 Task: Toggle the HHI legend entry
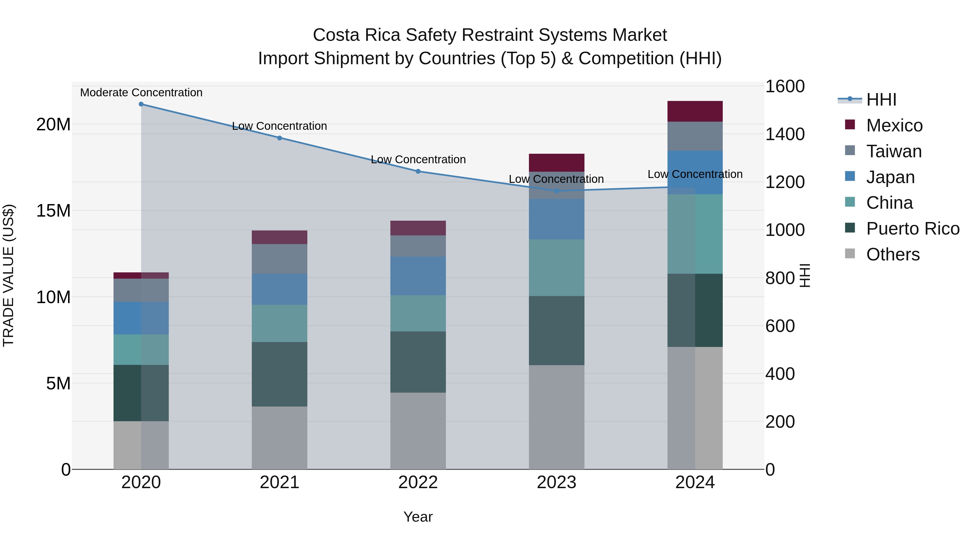pos(867,100)
